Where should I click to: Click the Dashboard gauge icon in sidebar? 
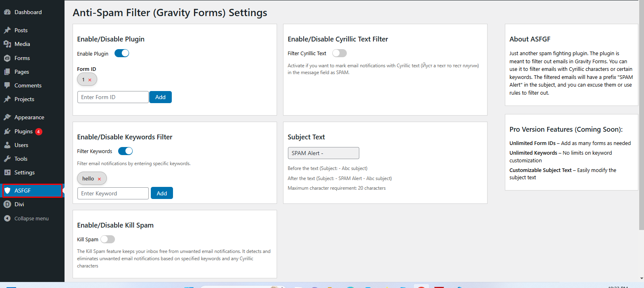(7, 12)
